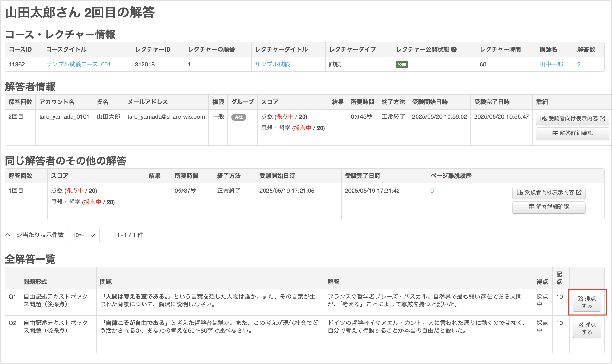This screenshot has width=612, height=364.
Task: Click 採点する for question Q1
Action: [587, 302]
